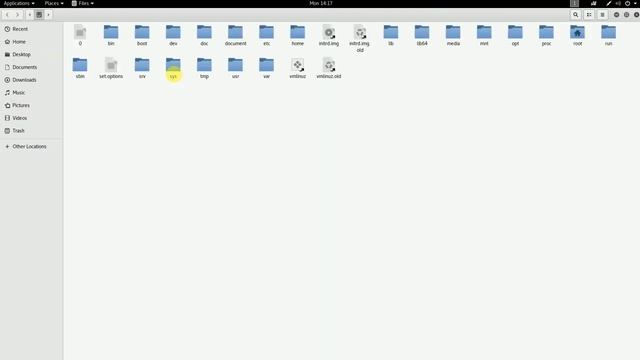Click the root disk path bar button

point(39,15)
